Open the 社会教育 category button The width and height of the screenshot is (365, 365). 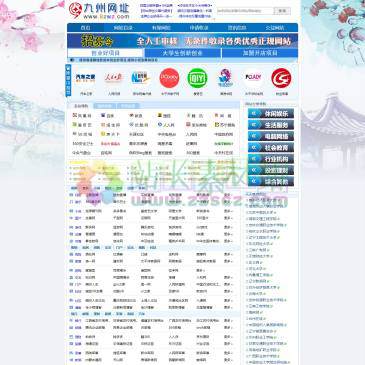[x=271, y=148]
